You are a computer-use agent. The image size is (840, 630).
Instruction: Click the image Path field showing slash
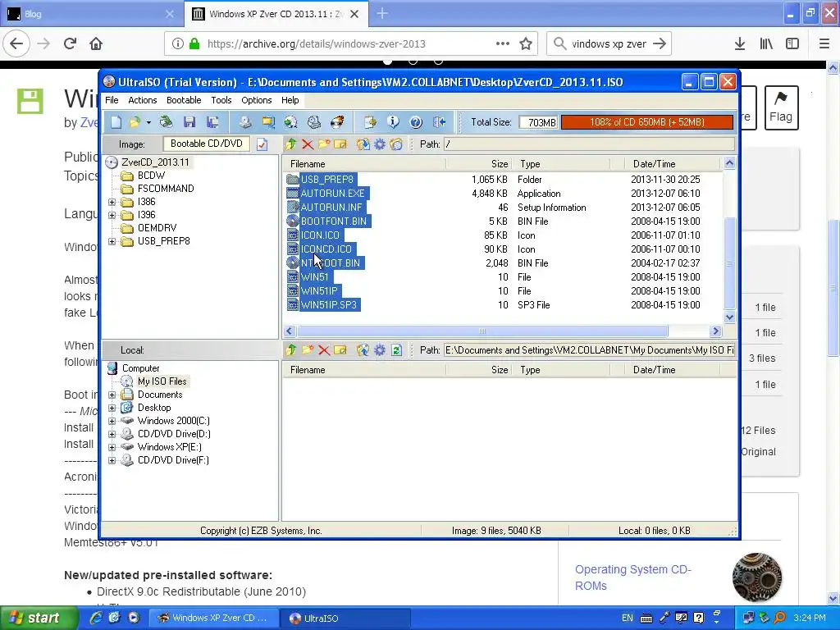[x=589, y=144]
